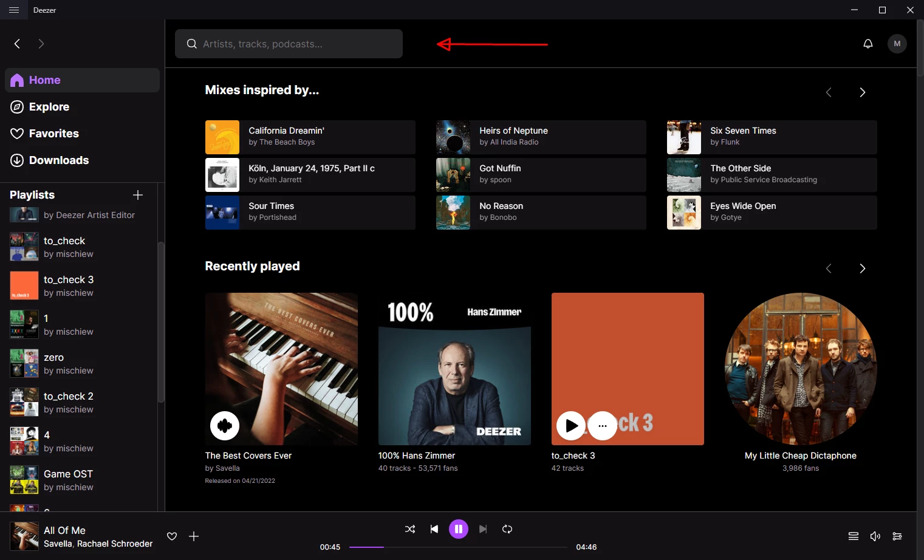The height and width of the screenshot is (560, 924).
Task: Click the Playlists header
Action: (32, 195)
